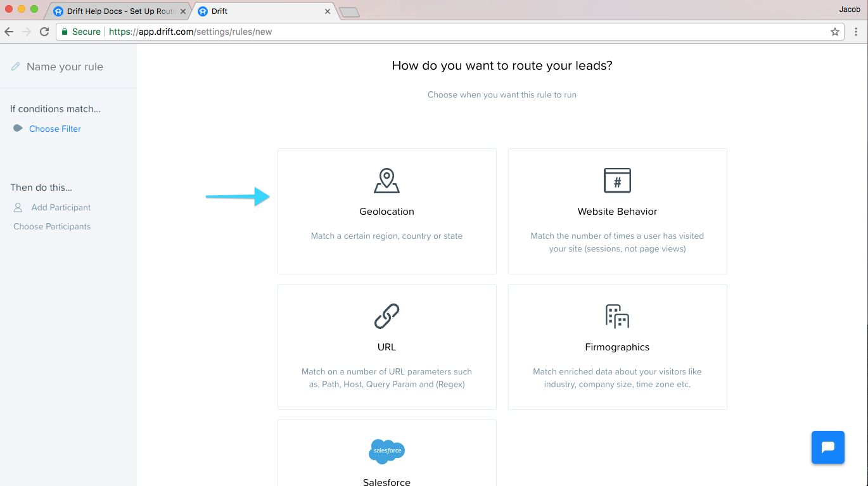Click the URL card title
The image size is (868, 486).
click(x=386, y=347)
